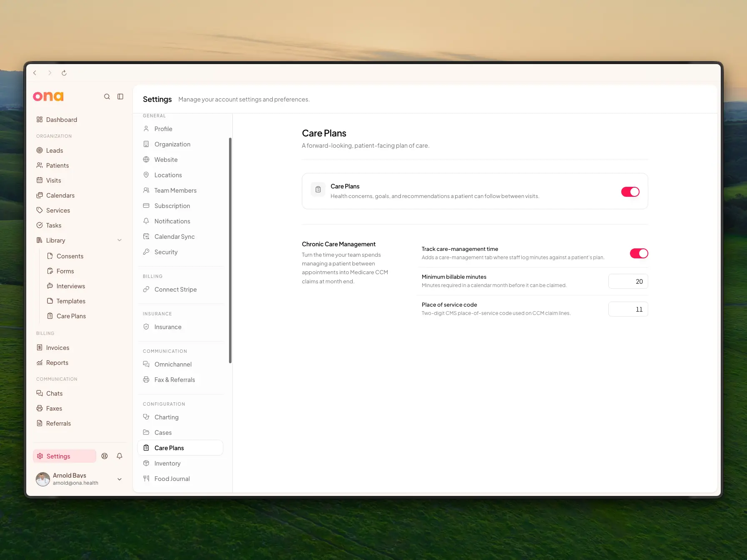Open Services in the sidebar
The image size is (747, 560).
point(79,211)
